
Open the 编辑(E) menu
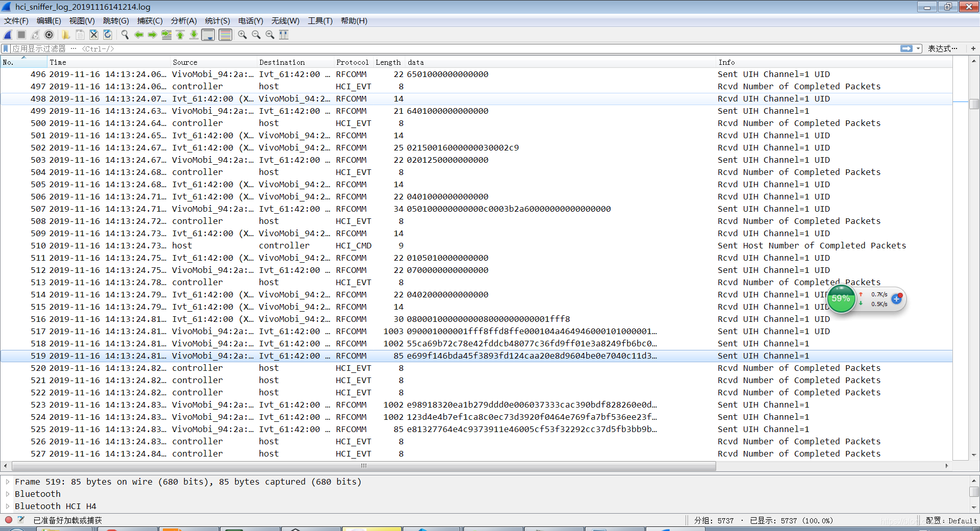[x=49, y=21]
